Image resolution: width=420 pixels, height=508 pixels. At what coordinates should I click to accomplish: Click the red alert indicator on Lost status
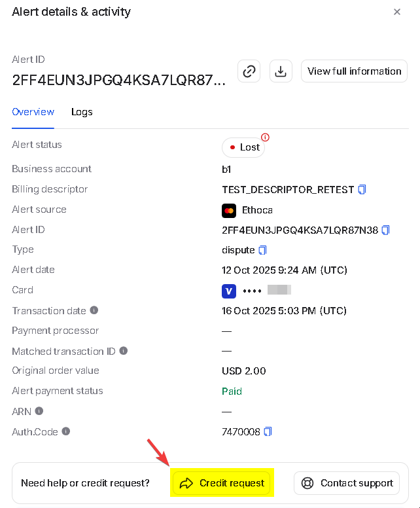pyautogui.click(x=265, y=137)
